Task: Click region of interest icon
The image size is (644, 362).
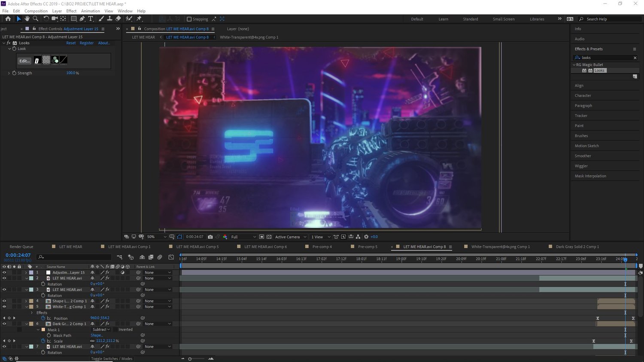Action: tap(261, 237)
